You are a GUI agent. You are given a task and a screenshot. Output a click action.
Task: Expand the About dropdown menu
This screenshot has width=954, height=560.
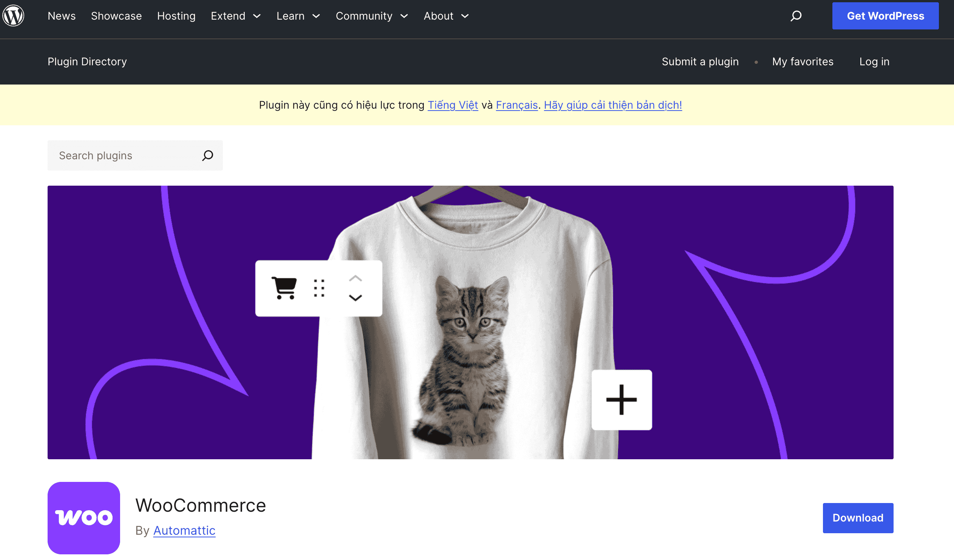pos(446,16)
